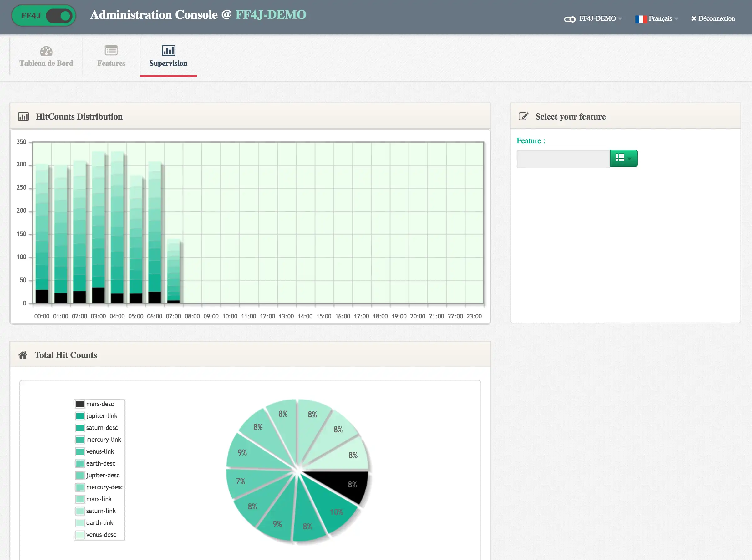Click the Supervision bar chart icon
Image resolution: width=752 pixels, height=560 pixels.
point(168,50)
